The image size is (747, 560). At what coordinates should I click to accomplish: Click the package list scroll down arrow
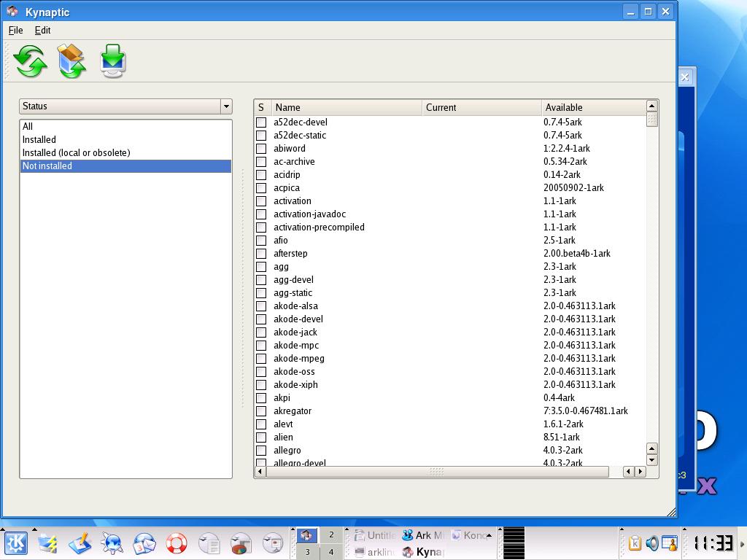pos(651,460)
